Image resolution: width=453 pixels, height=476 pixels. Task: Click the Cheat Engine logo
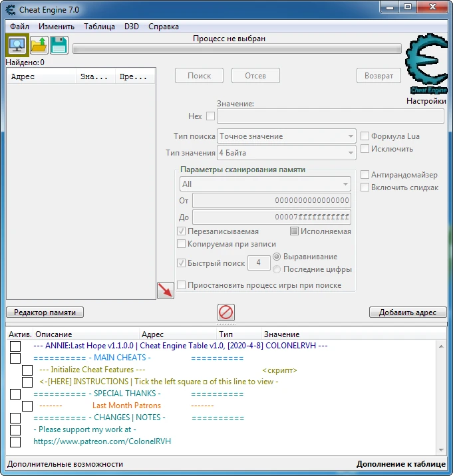[427, 64]
